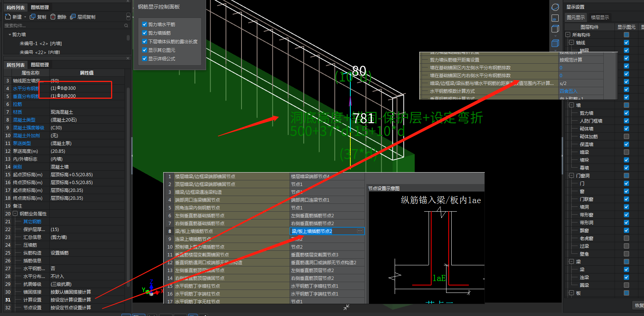Click the wireframe cube view icon
Image resolution: width=644 pixels, height=316 pixels.
point(555,29)
